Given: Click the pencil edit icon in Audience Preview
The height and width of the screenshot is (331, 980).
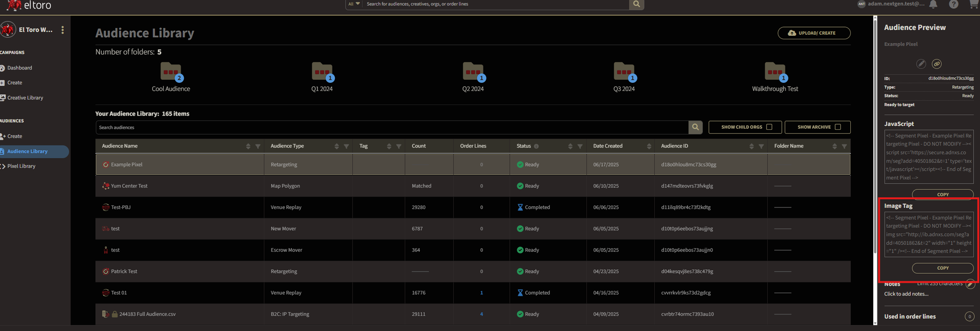Looking at the screenshot, I should tap(921, 64).
